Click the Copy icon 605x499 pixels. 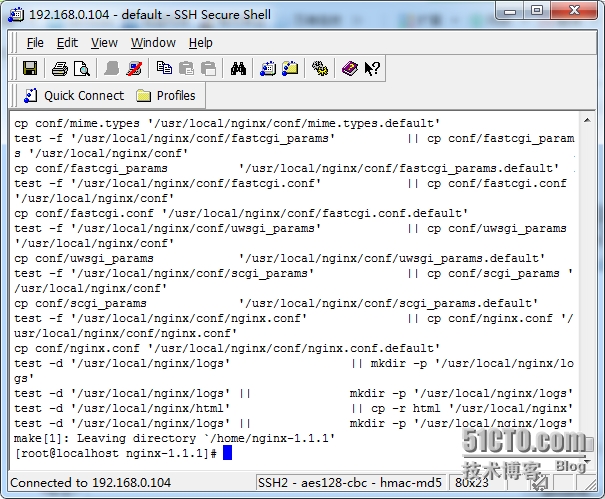click(x=164, y=68)
